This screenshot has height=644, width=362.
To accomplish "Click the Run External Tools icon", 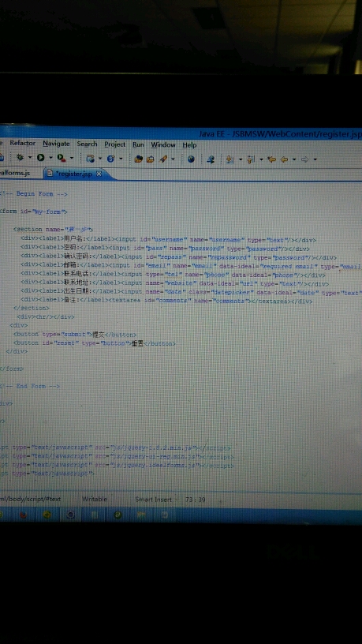I will click(62, 158).
